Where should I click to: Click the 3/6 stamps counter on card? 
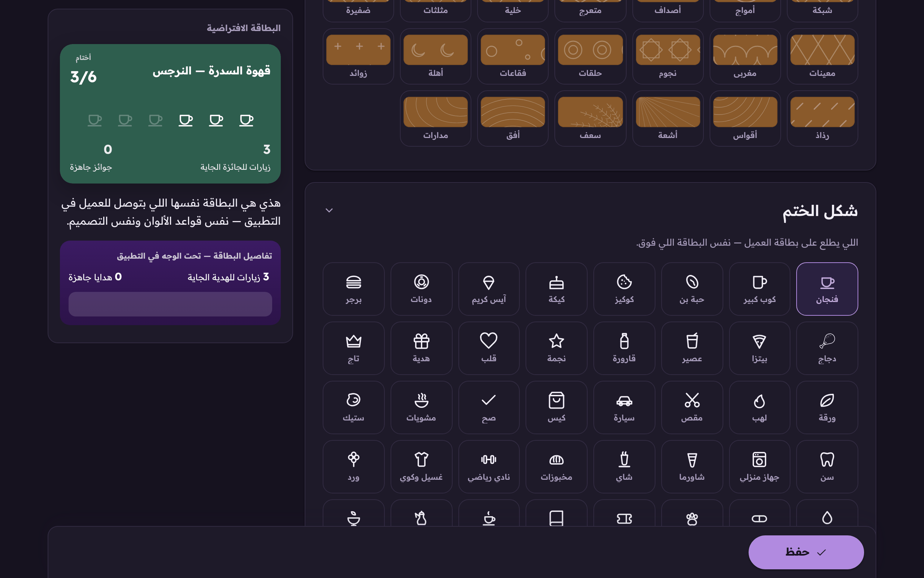coord(83,77)
